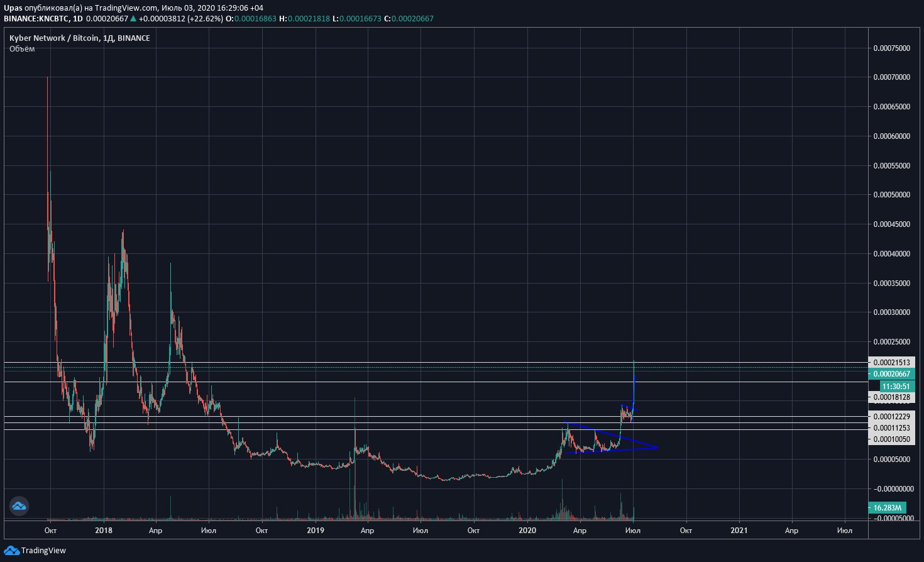The height and width of the screenshot is (562, 924).
Task: Click the author name Upas in the header
Action: pos(13,8)
